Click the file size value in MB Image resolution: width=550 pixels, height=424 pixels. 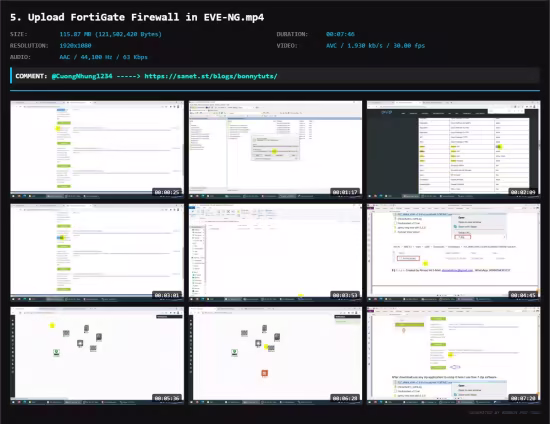pyautogui.click(x=110, y=34)
